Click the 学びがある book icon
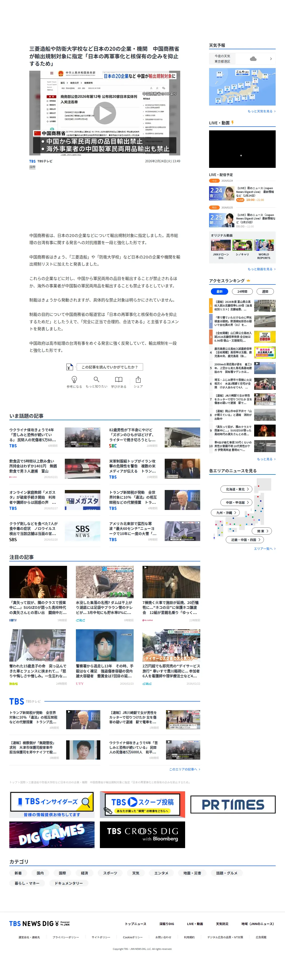Viewport: 285px width, 980px height. tap(119, 379)
